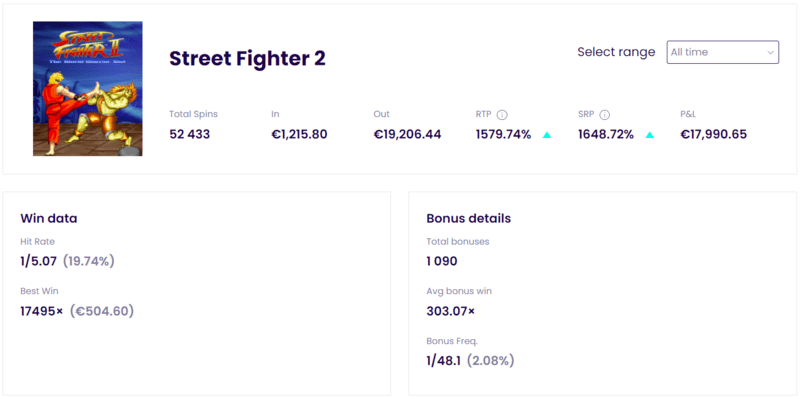
Task: Click the green RTP up-arrow indicator
Action: (x=547, y=135)
